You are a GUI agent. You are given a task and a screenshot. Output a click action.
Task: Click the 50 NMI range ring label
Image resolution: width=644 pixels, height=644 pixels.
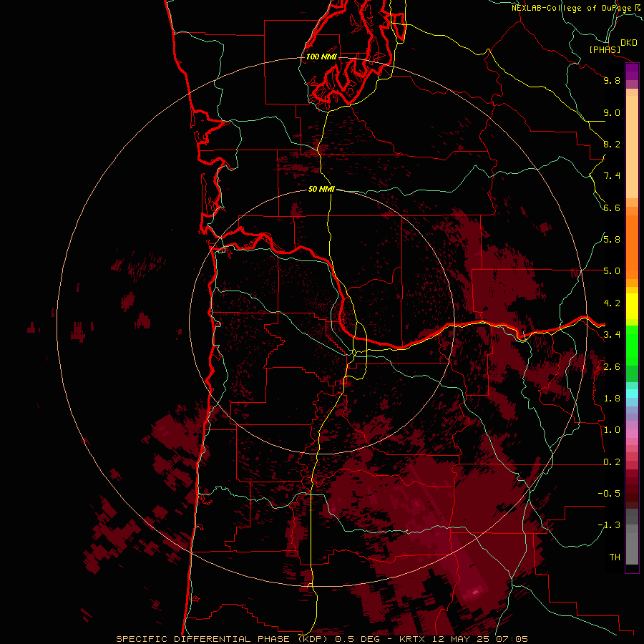point(321,189)
